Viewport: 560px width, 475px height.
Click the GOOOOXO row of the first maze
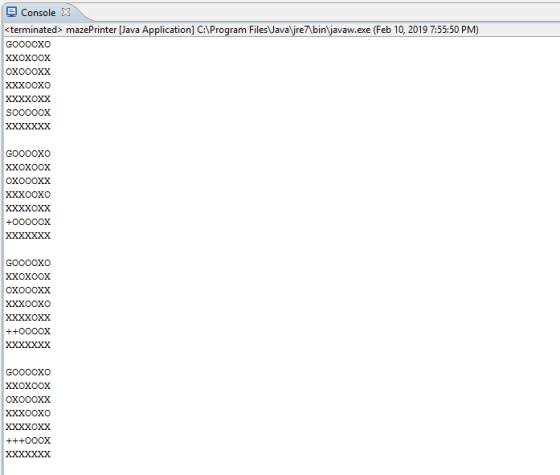[28, 45]
